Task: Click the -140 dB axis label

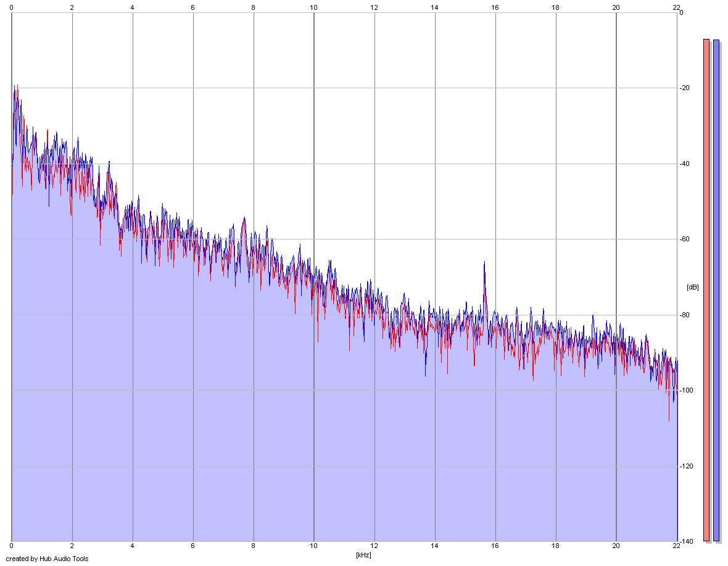Action: (x=686, y=541)
